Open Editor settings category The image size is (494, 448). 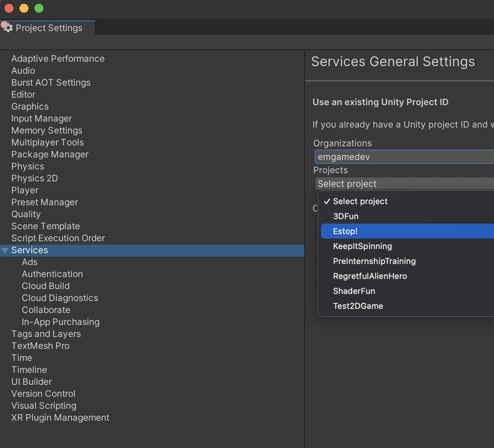coord(23,95)
